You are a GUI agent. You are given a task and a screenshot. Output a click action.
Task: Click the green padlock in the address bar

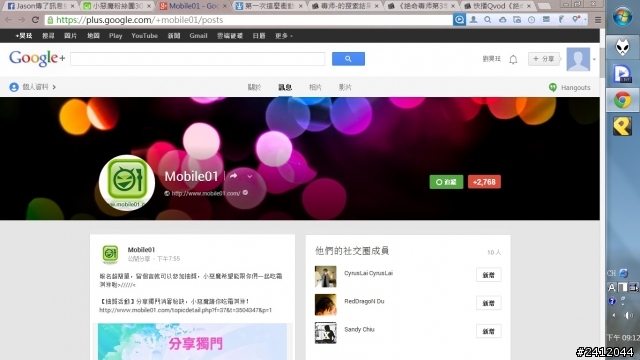click(50, 20)
